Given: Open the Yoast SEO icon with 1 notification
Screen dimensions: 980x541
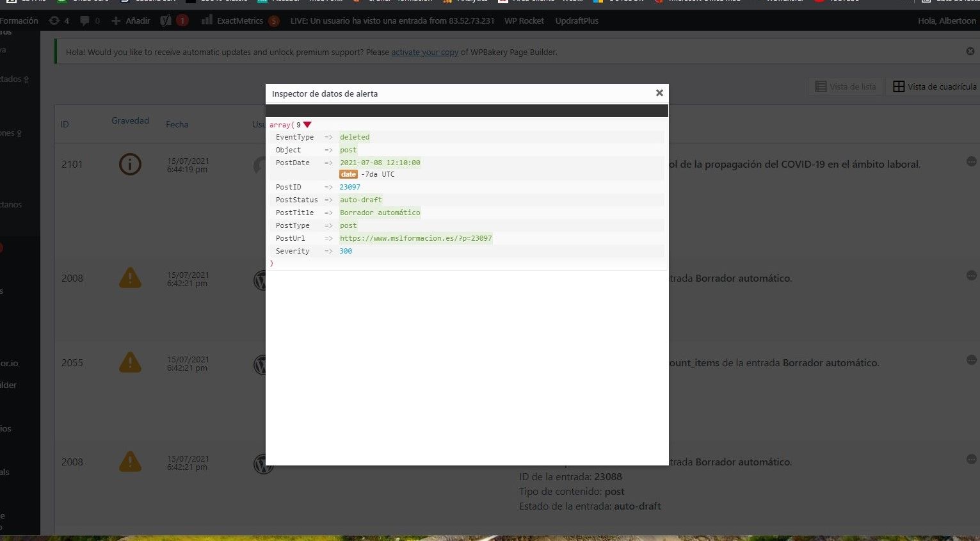Looking at the screenshot, I should (173, 20).
